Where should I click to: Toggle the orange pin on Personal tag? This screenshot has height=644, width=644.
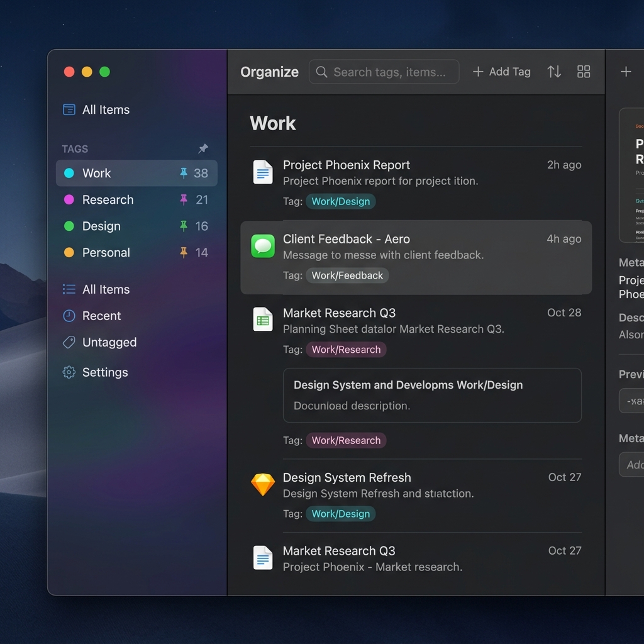pyautogui.click(x=184, y=252)
